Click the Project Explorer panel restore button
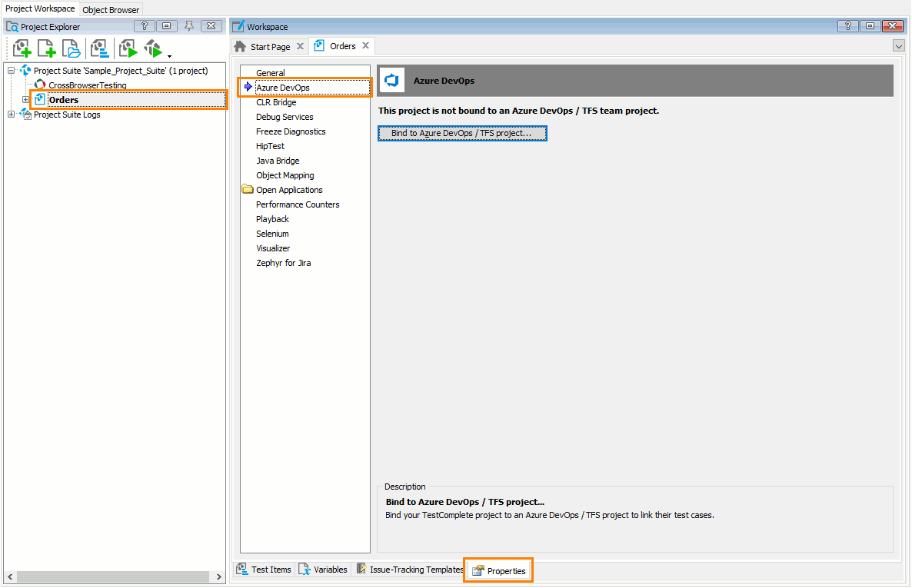 [x=167, y=26]
